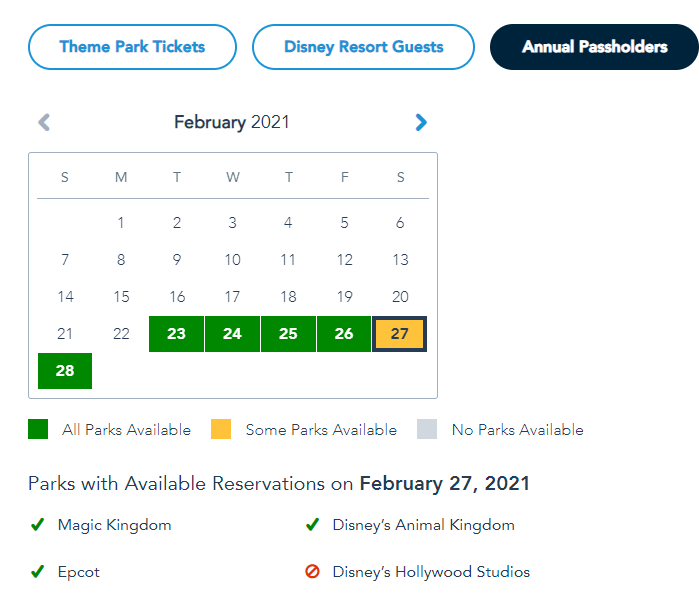Click green checkmark beside Magic Kingdom

tap(38, 524)
